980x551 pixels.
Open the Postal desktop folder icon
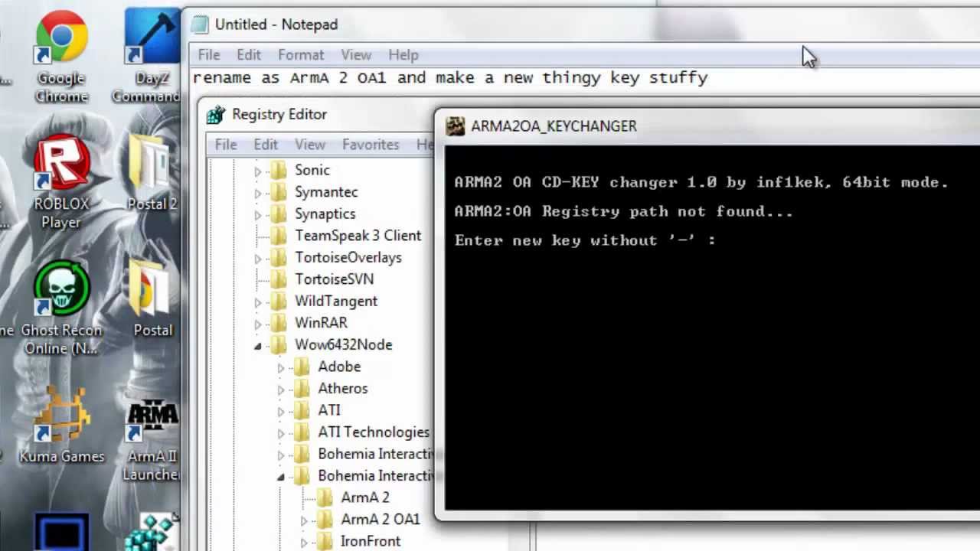152,298
